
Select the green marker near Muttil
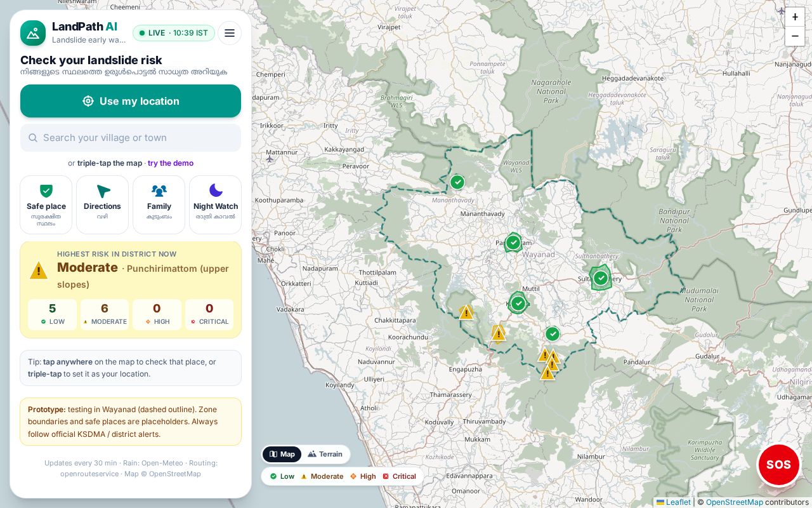pos(518,303)
